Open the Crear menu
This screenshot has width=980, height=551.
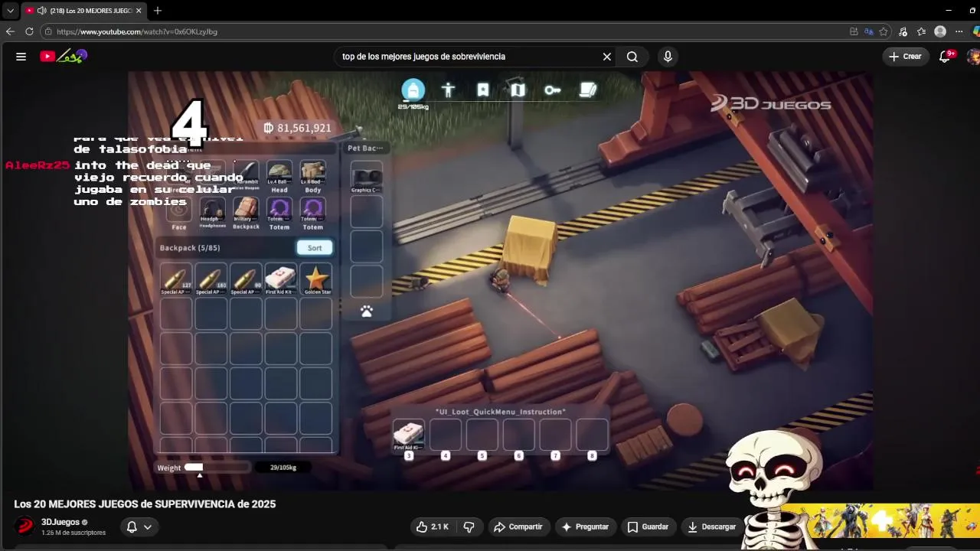coord(905,57)
